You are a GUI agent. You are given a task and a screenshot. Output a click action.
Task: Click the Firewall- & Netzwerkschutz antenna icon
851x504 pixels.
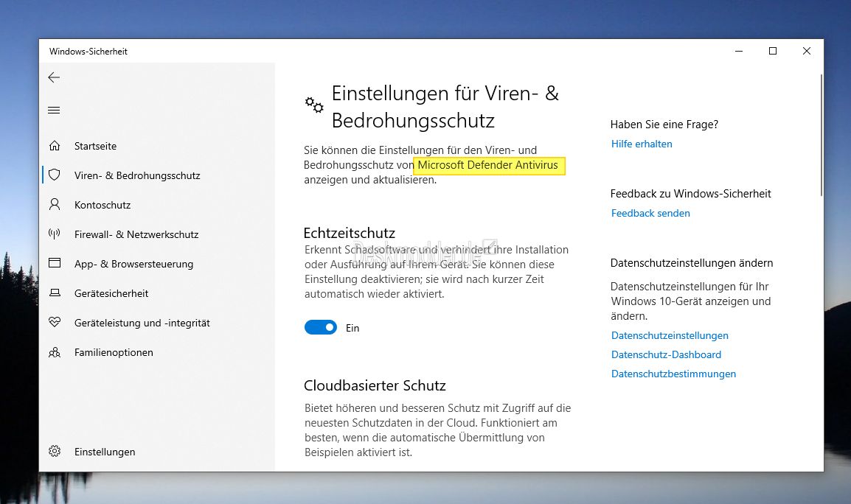click(55, 234)
